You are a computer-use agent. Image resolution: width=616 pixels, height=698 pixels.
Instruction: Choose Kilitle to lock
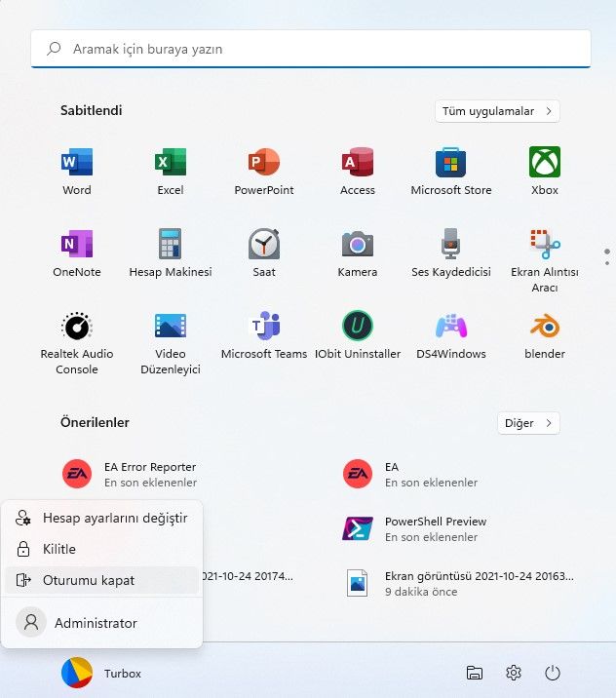click(x=101, y=549)
